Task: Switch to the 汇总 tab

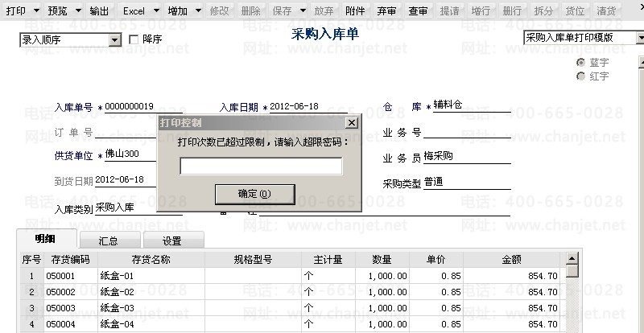Action: pos(109,240)
